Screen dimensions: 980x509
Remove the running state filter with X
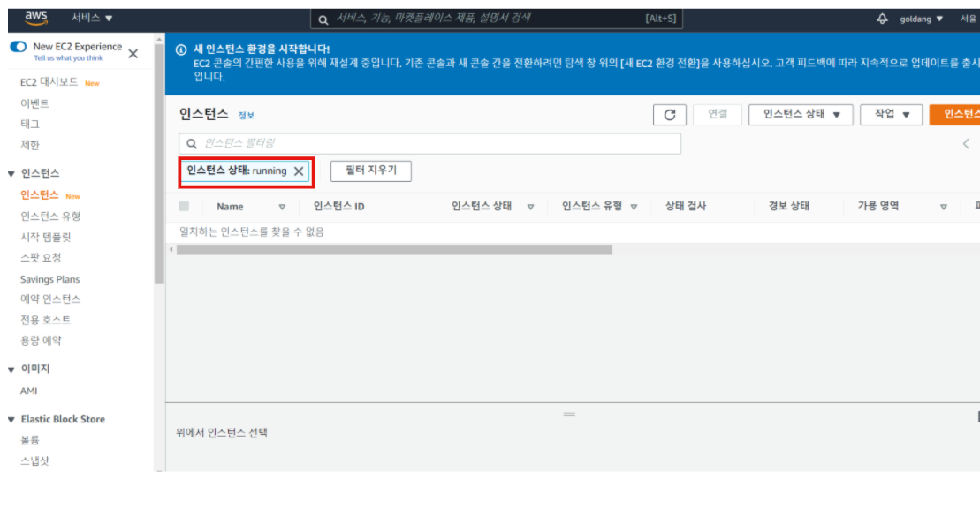(x=299, y=171)
